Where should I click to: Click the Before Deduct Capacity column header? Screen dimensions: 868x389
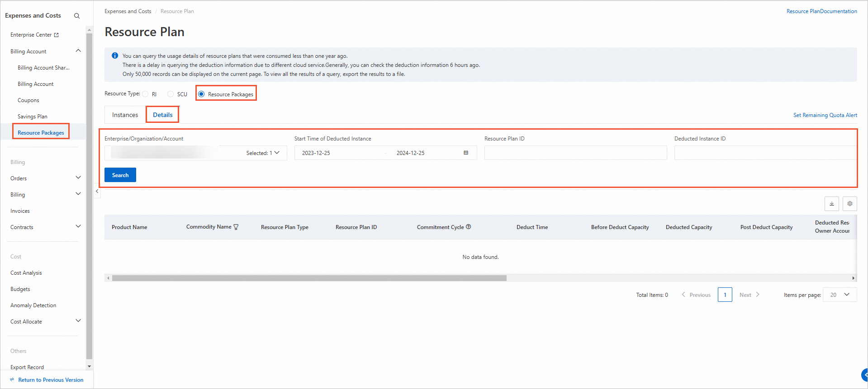(620, 227)
